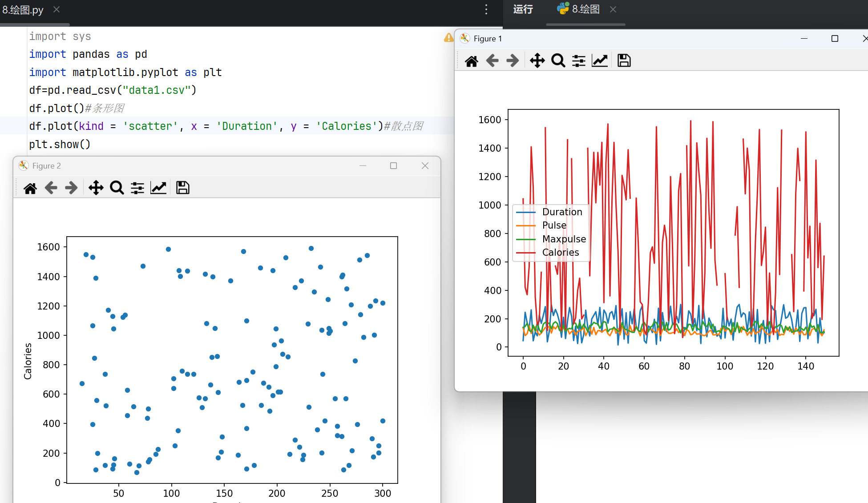Open Edit axis parameters in Figure 1
Screen dimensions: 868x503
pos(600,61)
